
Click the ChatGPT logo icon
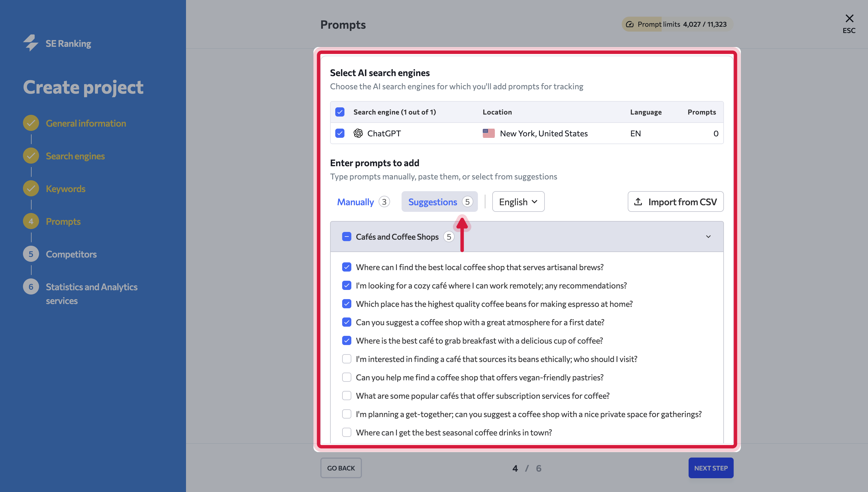(x=358, y=133)
